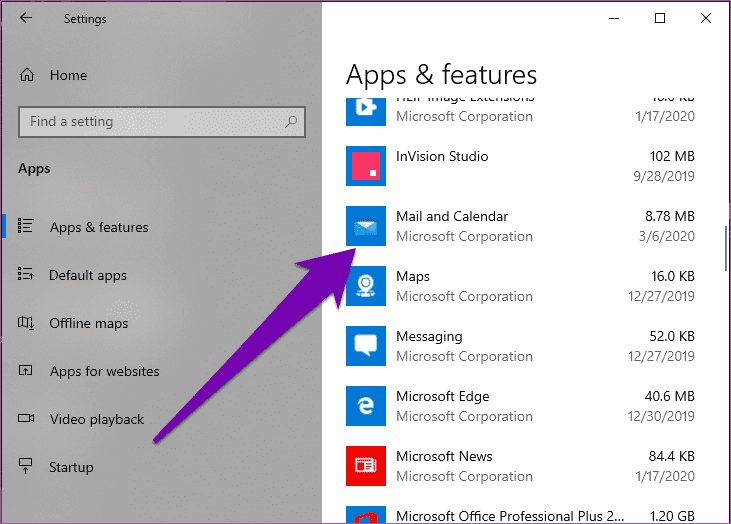Image resolution: width=731 pixels, height=524 pixels.
Task: Click the 102 MB size value
Action: coord(672,156)
